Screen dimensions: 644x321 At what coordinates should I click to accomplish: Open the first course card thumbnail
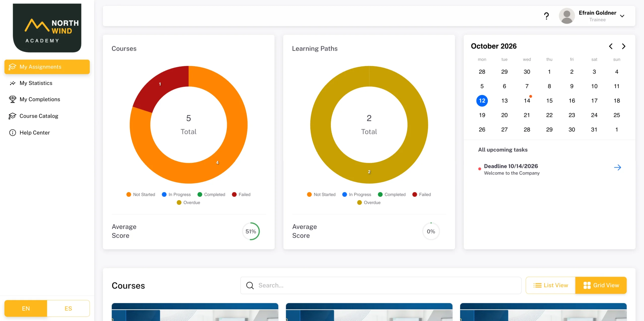click(x=195, y=312)
